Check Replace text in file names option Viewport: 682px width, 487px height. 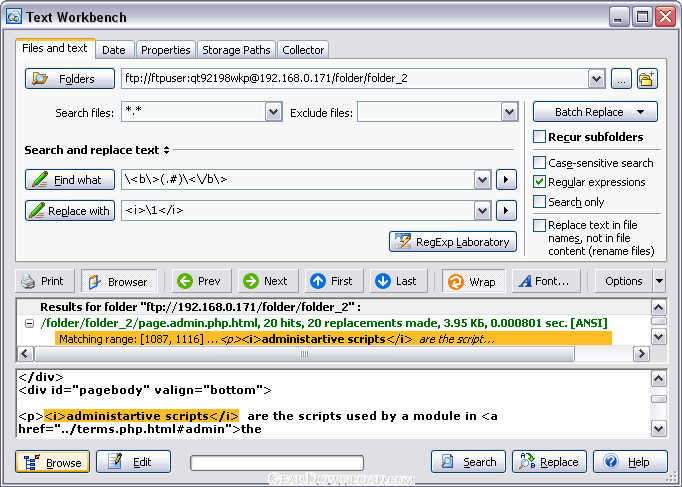click(539, 225)
